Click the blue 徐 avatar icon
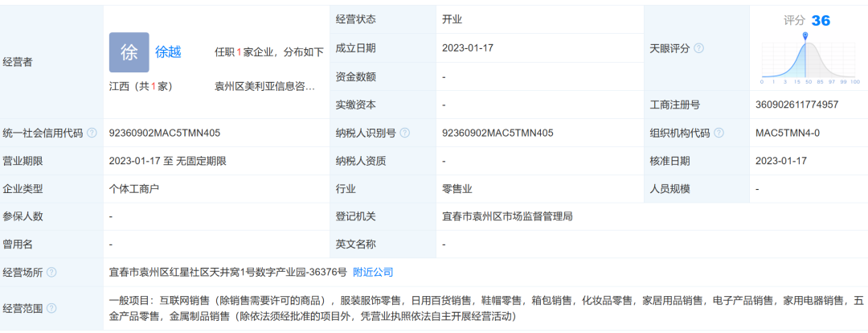This screenshot has width=868, height=333. 129,52
